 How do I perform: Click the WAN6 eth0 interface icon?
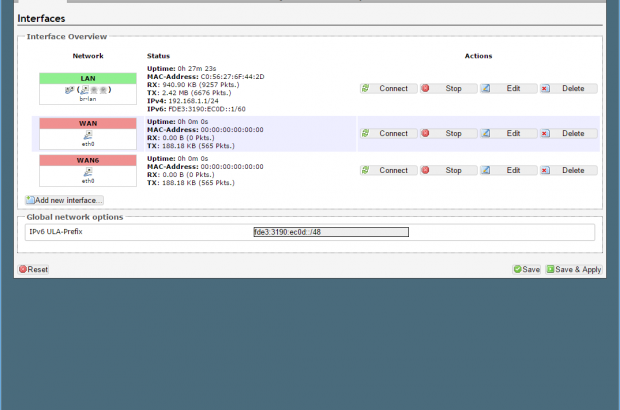[88, 172]
